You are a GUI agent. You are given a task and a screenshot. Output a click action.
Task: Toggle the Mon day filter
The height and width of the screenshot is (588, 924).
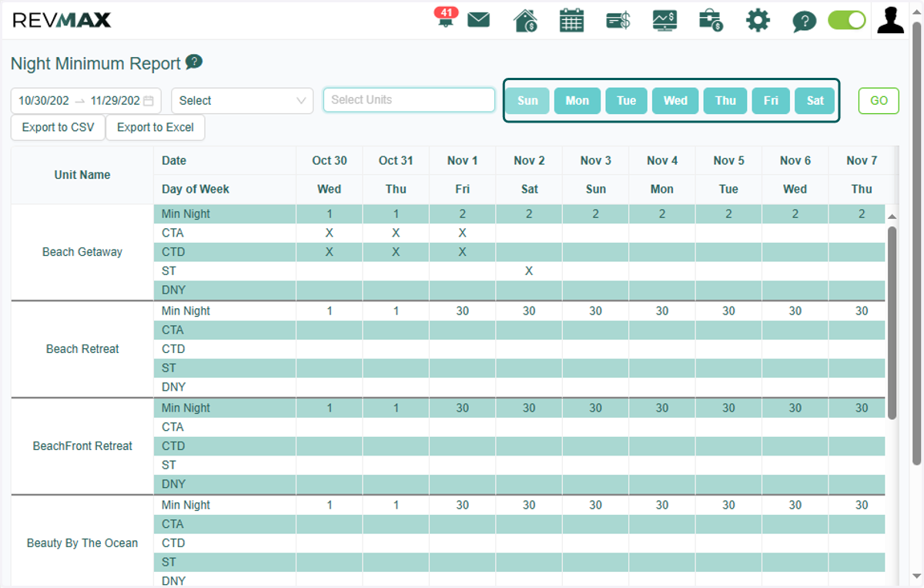[x=577, y=100]
